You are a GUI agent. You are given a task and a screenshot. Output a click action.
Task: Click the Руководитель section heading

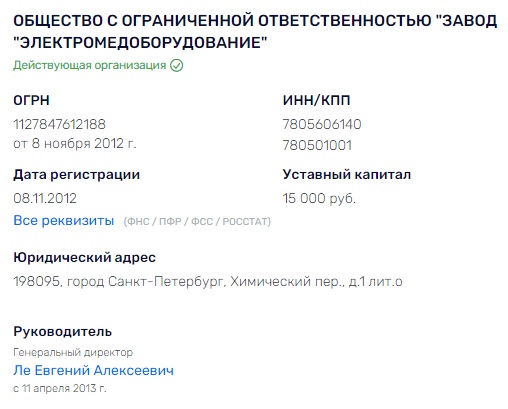tap(62, 332)
